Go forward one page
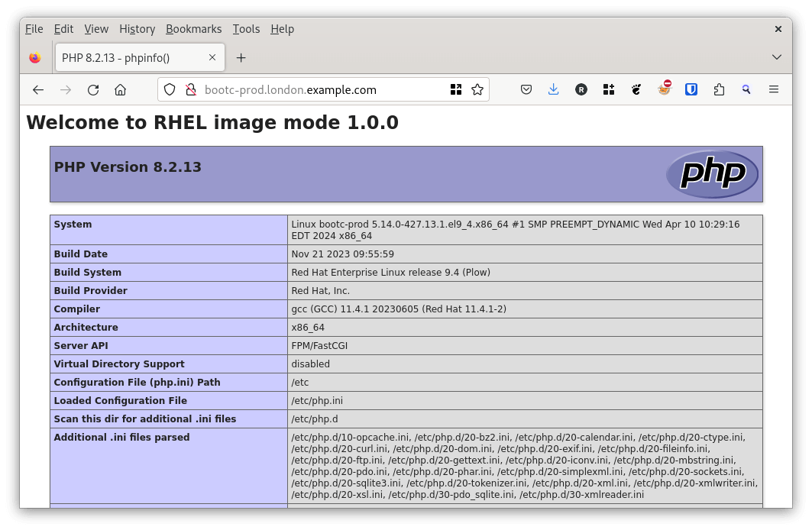This screenshot has height=530, width=812. 65,90
